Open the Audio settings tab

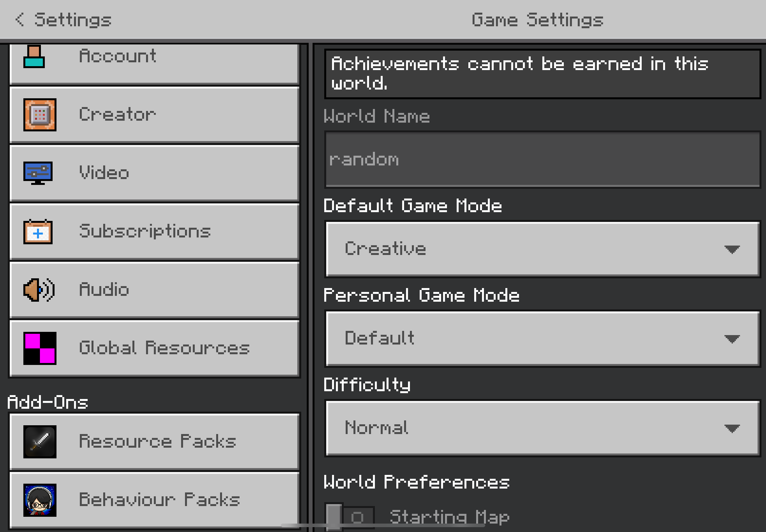154,290
